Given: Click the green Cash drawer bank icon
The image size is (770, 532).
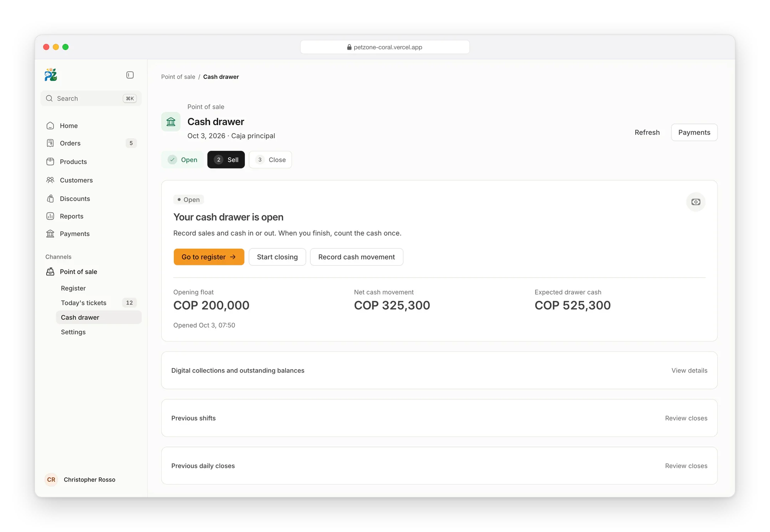Looking at the screenshot, I should tap(171, 122).
